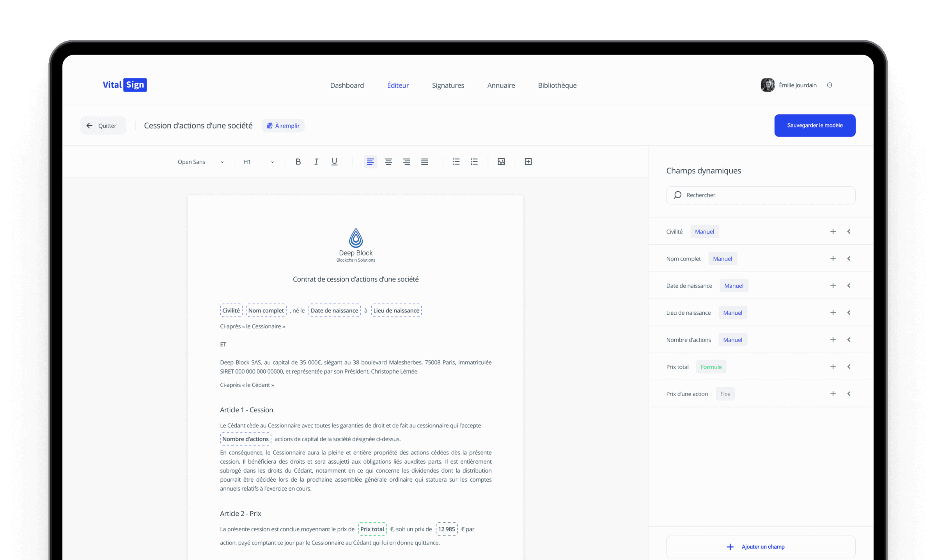The image size is (936, 560).
Task: Insert an image into the document
Action: (501, 161)
